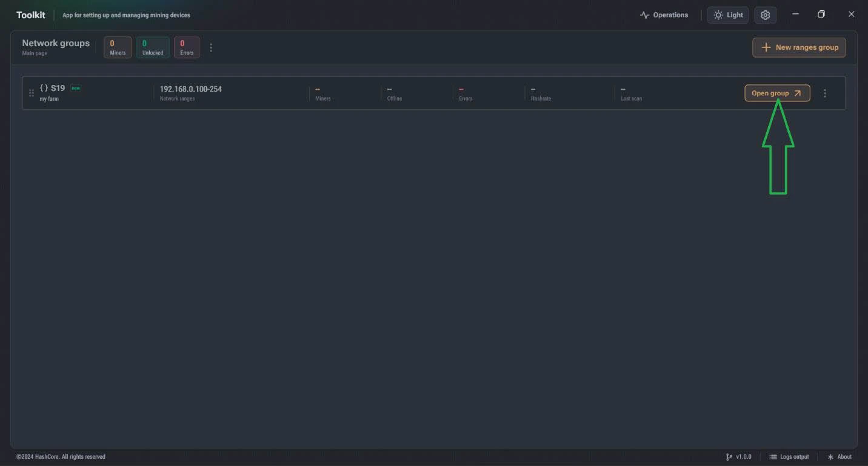The height and width of the screenshot is (466, 868).
Task: Click the HashCore copyright text
Action: 61,457
